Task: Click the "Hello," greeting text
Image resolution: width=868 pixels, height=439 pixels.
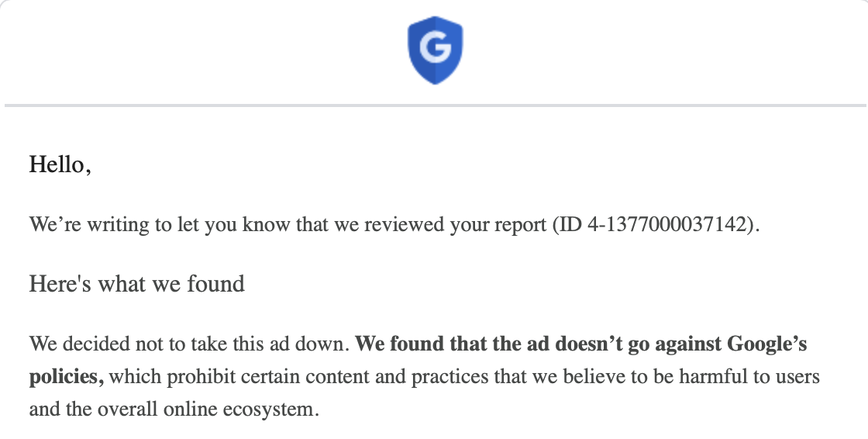Action: click(60, 164)
